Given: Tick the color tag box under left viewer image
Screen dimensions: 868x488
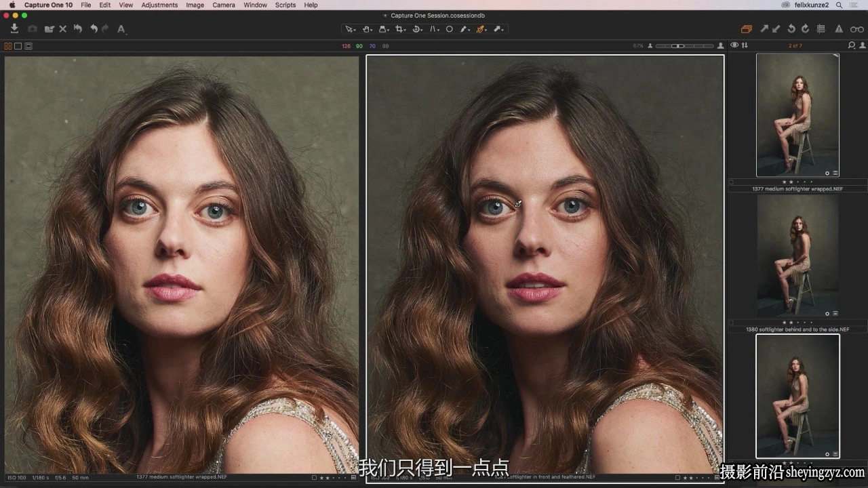Looking at the screenshot, I should 314,478.
